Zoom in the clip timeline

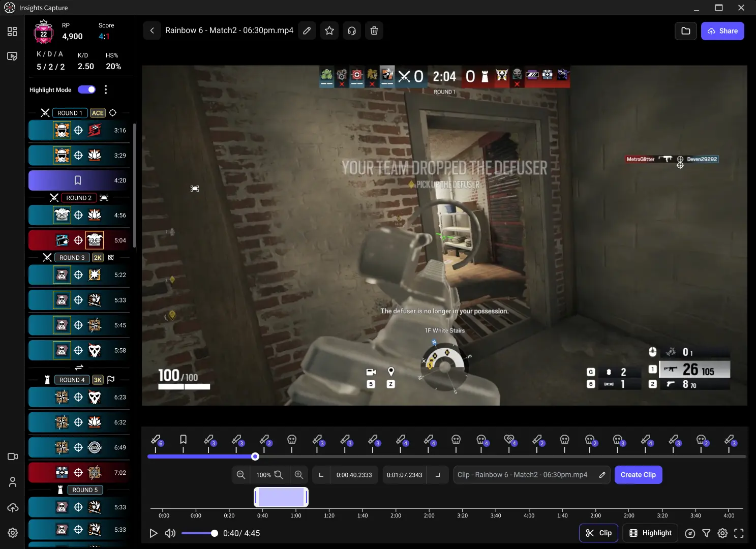pyautogui.click(x=299, y=475)
